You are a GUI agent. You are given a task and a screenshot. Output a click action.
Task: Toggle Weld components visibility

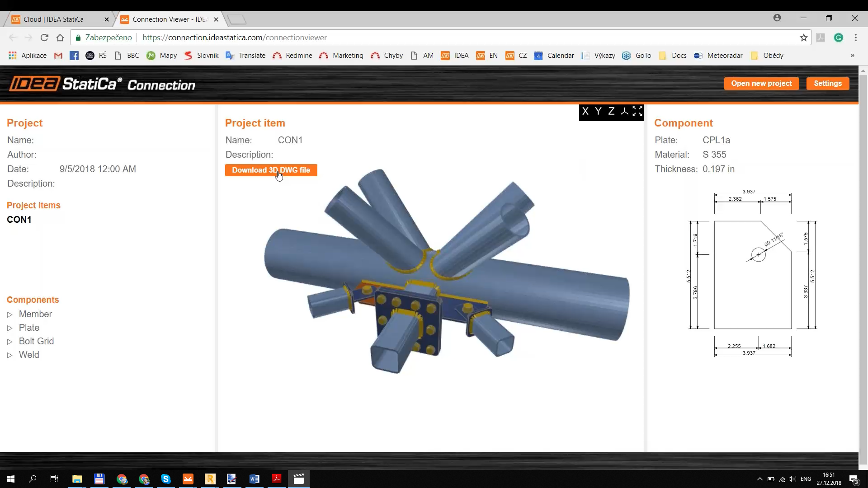(x=10, y=355)
